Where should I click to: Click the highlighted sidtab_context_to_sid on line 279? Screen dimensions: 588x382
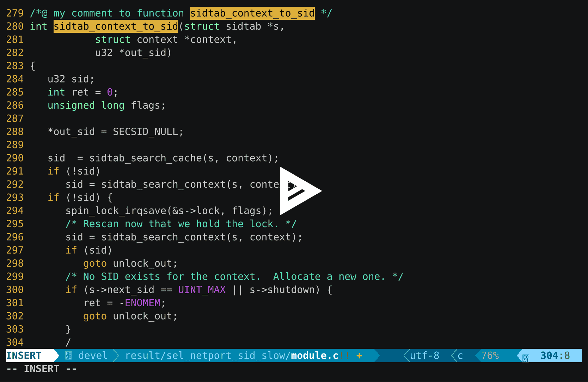coord(252,13)
